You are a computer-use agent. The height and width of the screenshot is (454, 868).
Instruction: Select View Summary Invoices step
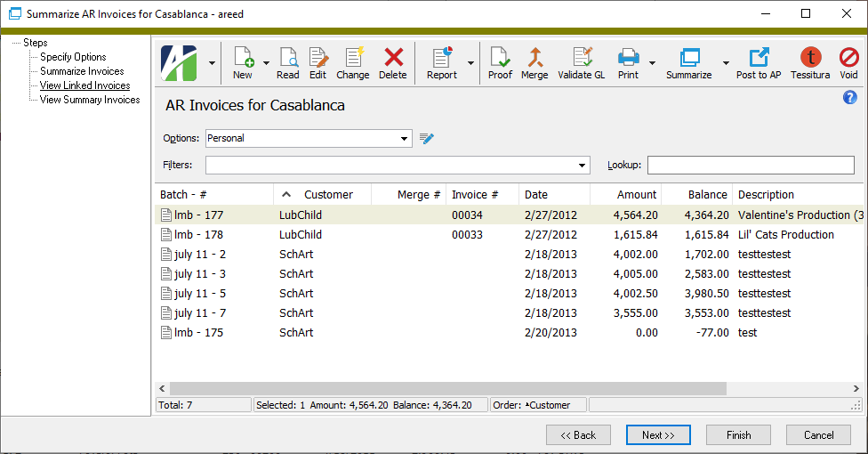[x=90, y=100]
